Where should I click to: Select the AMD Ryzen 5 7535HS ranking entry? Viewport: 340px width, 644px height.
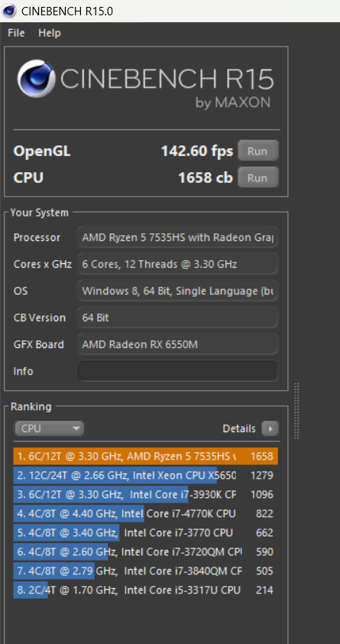146,457
